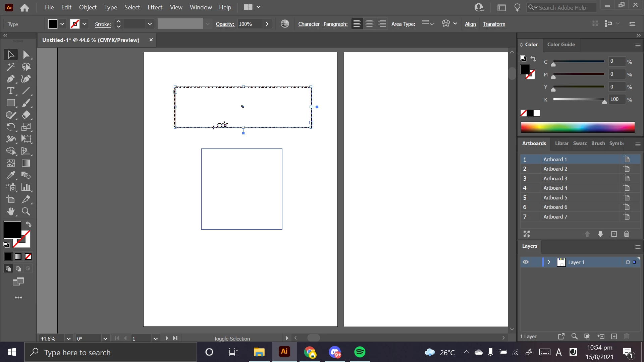Viewport: 644px width, 362px height.
Task: Delete artboard using trash icon
Action: tap(627, 234)
